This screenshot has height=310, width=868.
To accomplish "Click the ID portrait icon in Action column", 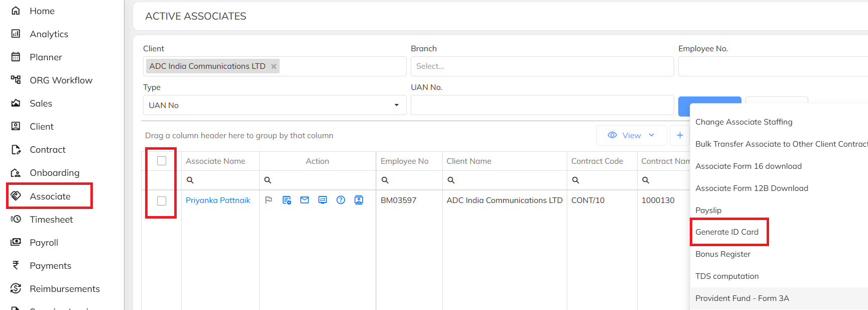I will point(359,200).
